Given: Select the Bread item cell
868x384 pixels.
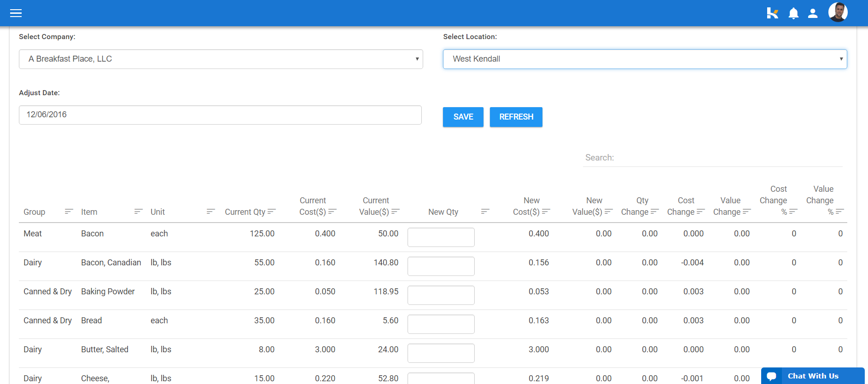Looking at the screenshot, I should [92, 321].
